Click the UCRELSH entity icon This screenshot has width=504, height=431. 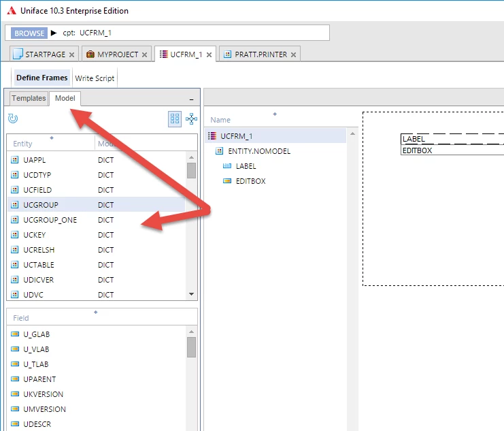tap(15, 249)
